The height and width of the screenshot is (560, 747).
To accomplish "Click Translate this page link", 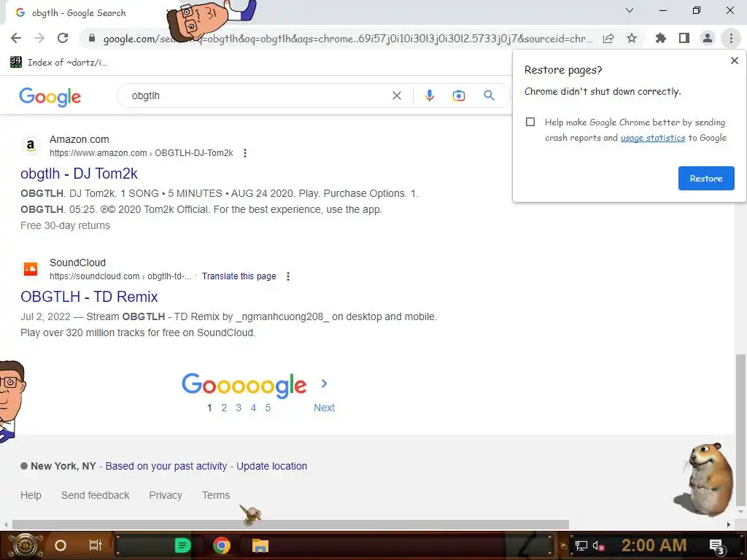I will pos(239,276).
